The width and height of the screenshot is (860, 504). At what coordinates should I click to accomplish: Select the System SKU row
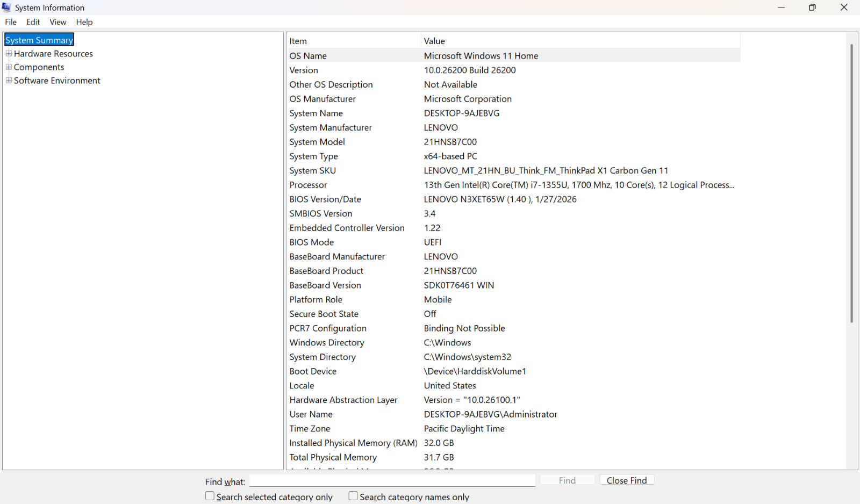pos(514,171)
